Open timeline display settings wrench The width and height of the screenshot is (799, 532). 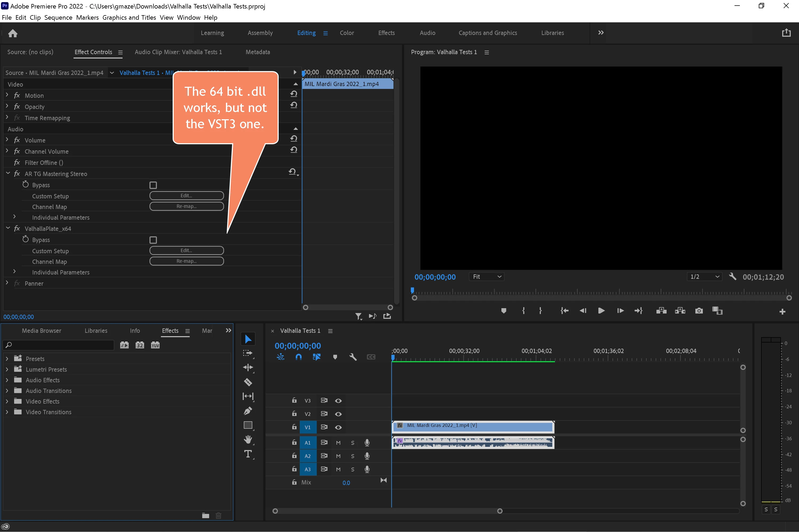353,357
